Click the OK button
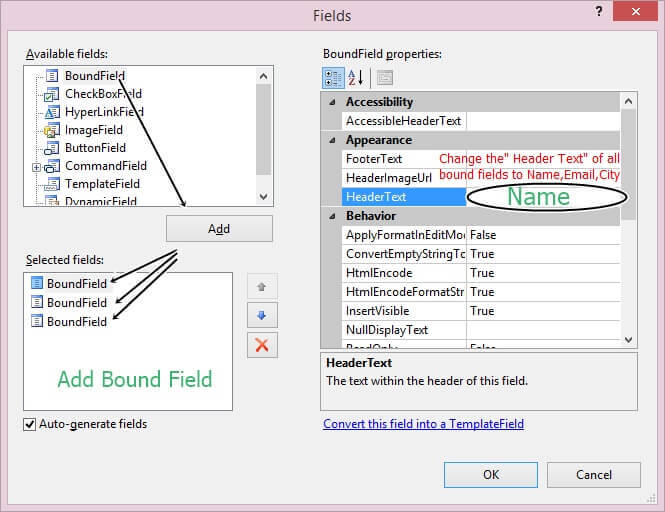The width and height of the screenshot is (665, 512). point(490,475)
